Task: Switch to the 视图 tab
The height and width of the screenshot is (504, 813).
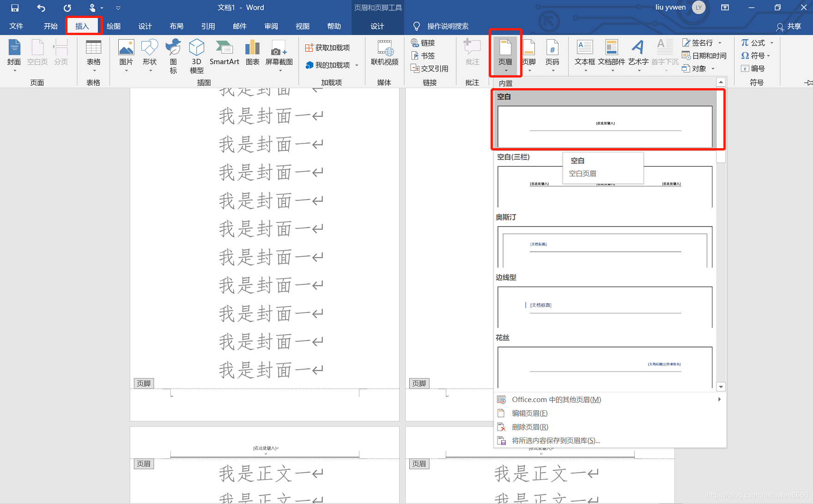Action: pos(303,26)
